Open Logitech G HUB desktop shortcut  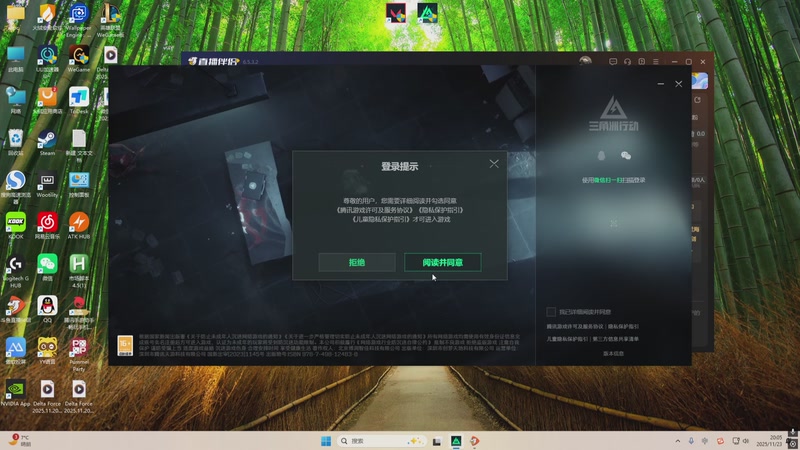(15, 271)
